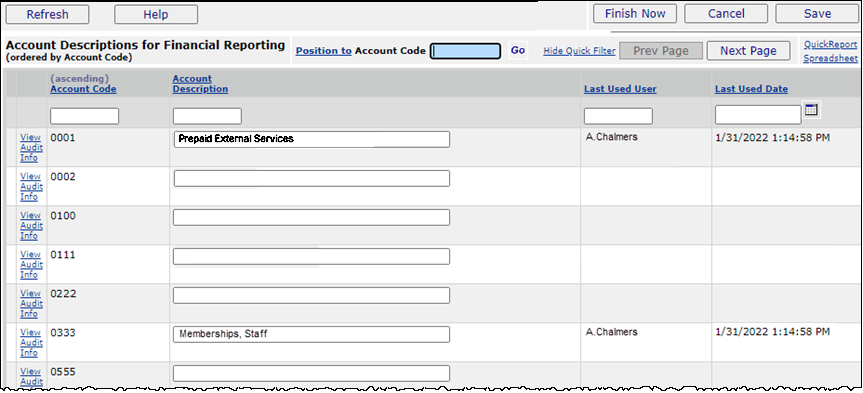Select account code 0555 cell
This screenshot has height=393, width=863.
(63, 372)
